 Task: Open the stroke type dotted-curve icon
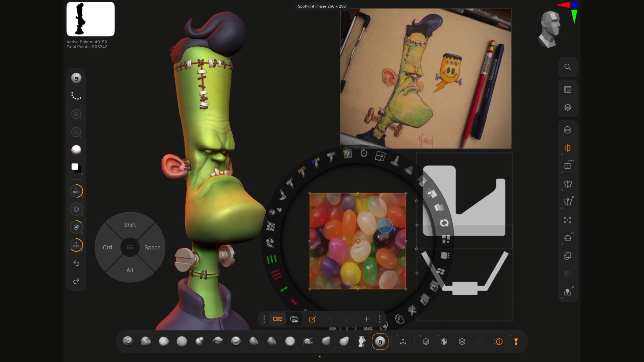[x=76, y=96]
